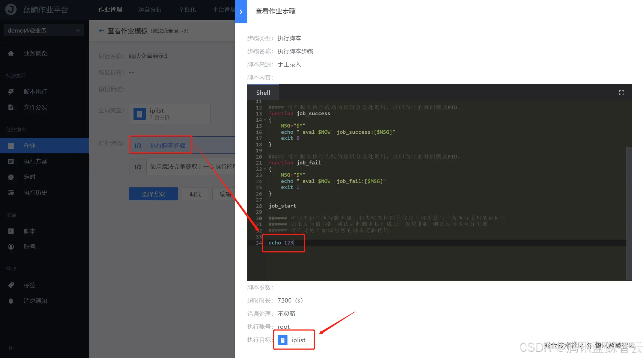Open 标签 tag management
Image resolution: width=644 pixels, height=358 pixels.
29,285
